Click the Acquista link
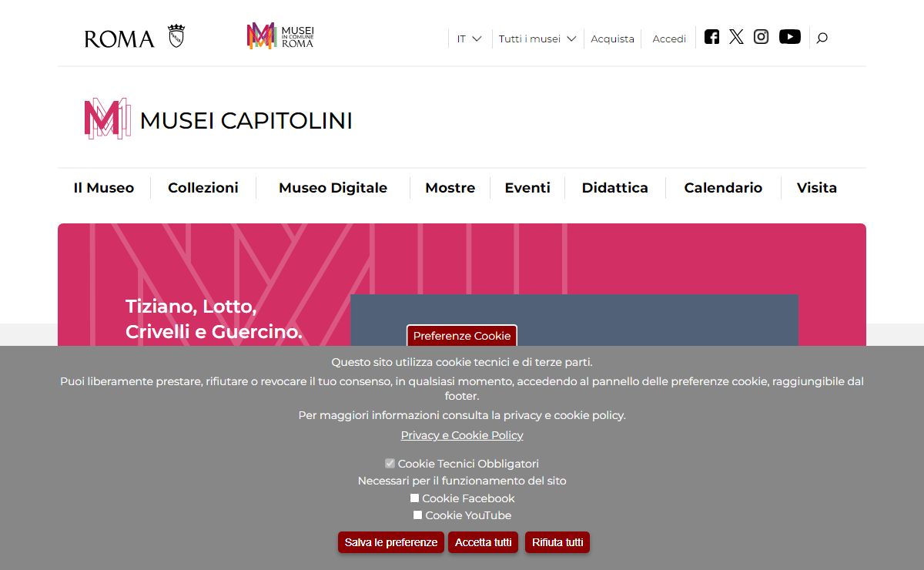 click(613, 39)
